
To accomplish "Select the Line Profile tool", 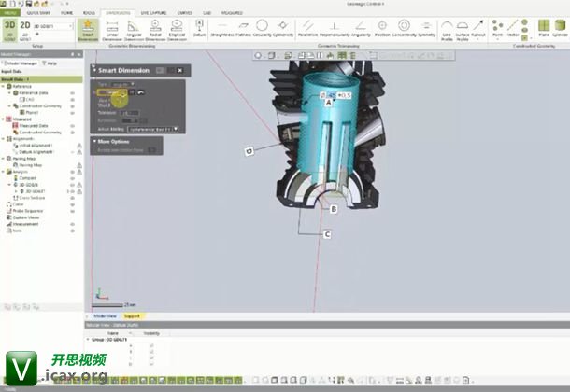I will pos(447,30).
